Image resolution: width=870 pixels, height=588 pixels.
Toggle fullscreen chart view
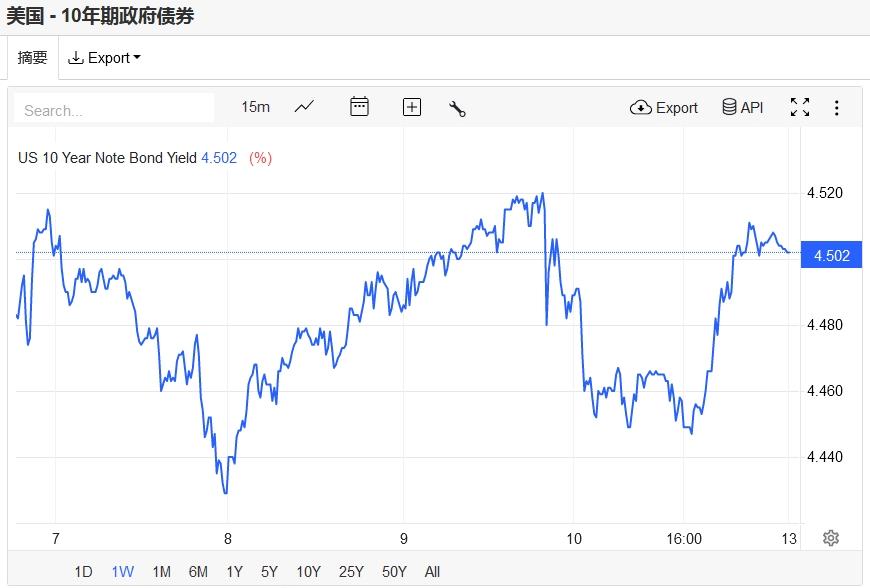pos(800,107)
